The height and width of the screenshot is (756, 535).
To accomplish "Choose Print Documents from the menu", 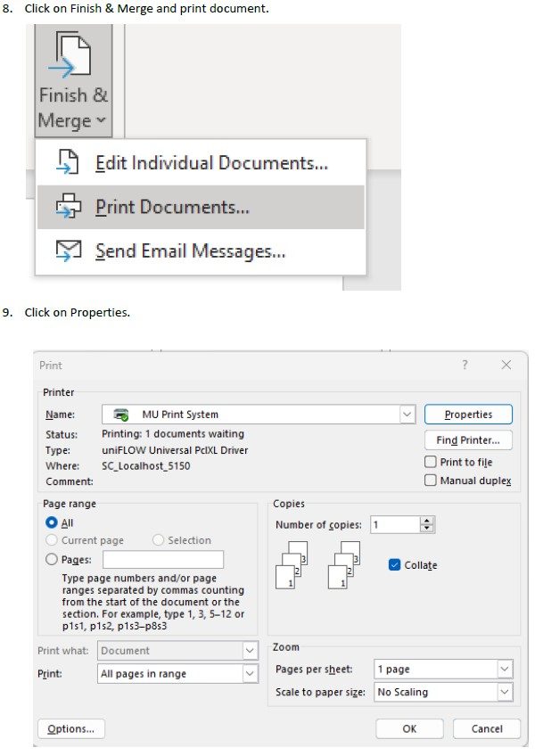I will 173,208.
